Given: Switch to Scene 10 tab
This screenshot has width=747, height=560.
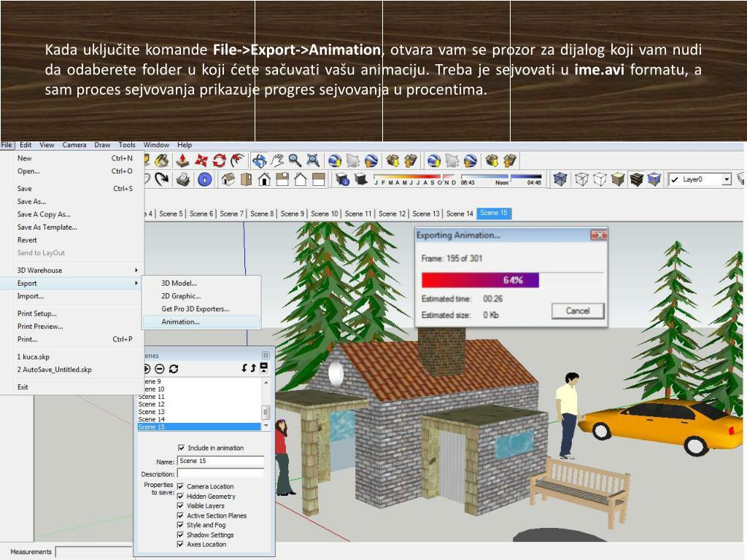Looking at the screenshot, I should pos(324,214).
